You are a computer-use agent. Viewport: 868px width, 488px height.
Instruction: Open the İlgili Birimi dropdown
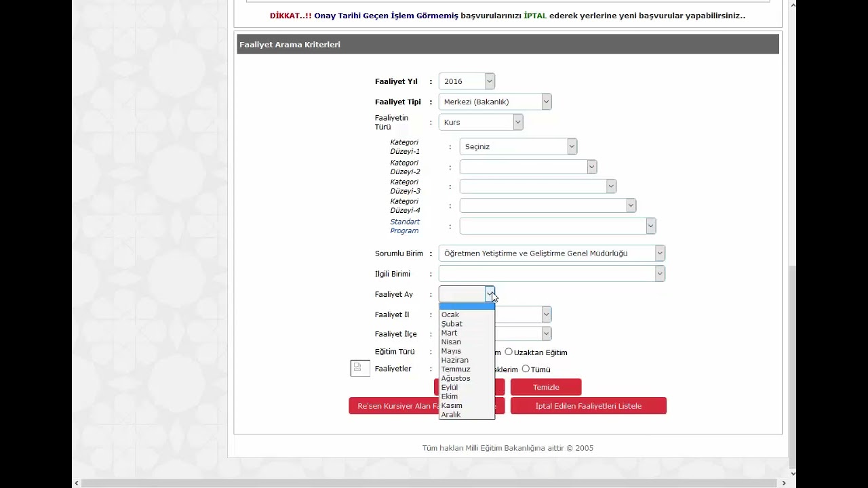pyautogui.click(x=551, y=274)
